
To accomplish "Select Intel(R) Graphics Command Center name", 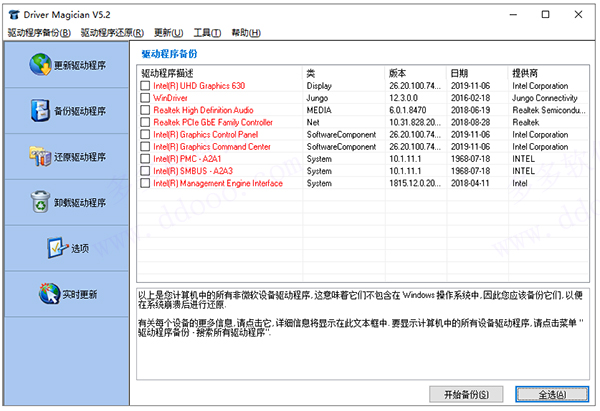I will 212,147.
